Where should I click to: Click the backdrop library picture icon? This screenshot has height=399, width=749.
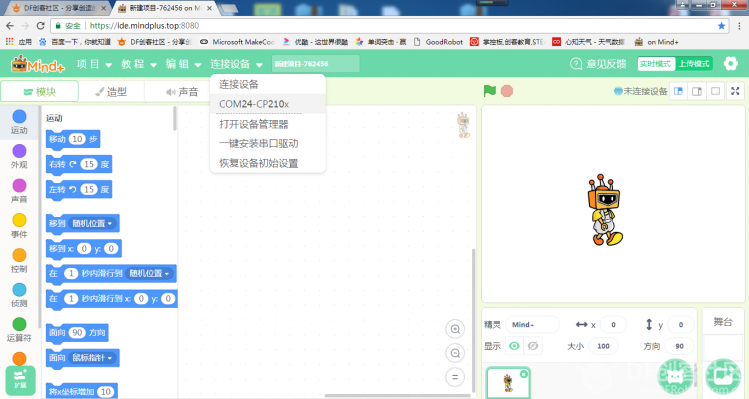pos(724,377)
